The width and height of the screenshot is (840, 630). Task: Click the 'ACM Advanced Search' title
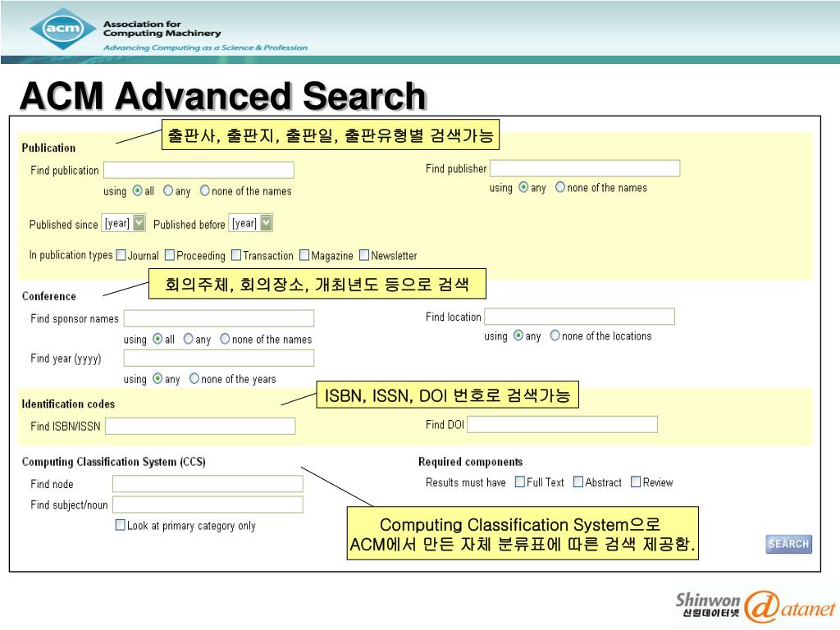(223, 96)
